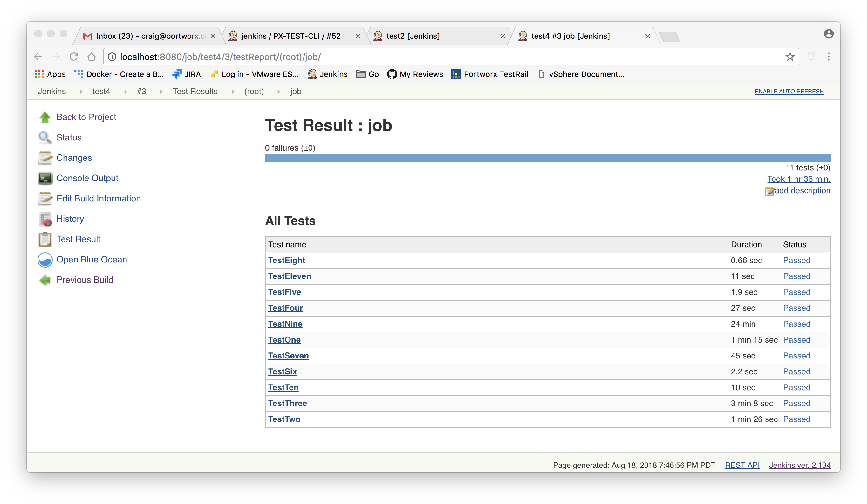
Task: Bookmark page with the star icon
Action: click(x=790, y=57)
